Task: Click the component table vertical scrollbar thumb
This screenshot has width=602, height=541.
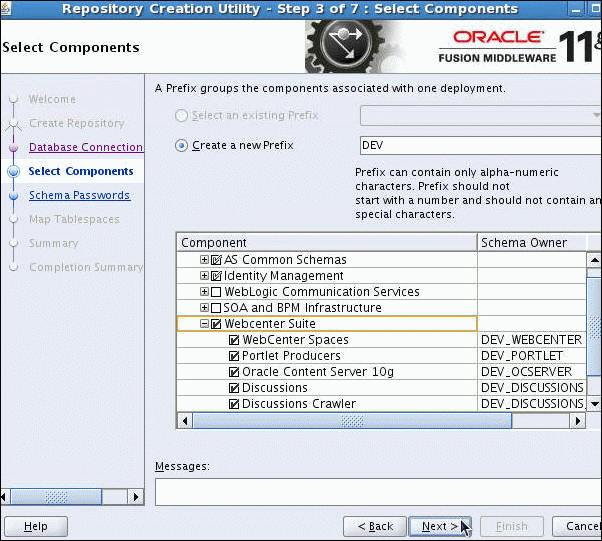Action: [594, 326]
